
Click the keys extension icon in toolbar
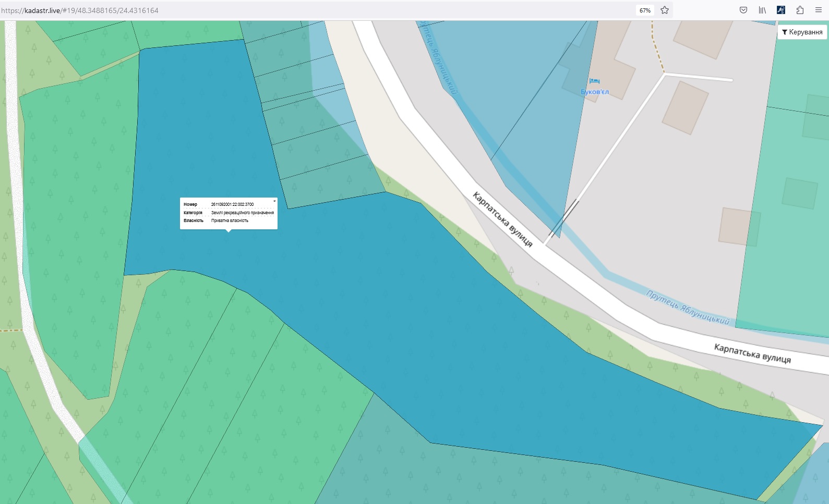(781, 10)
